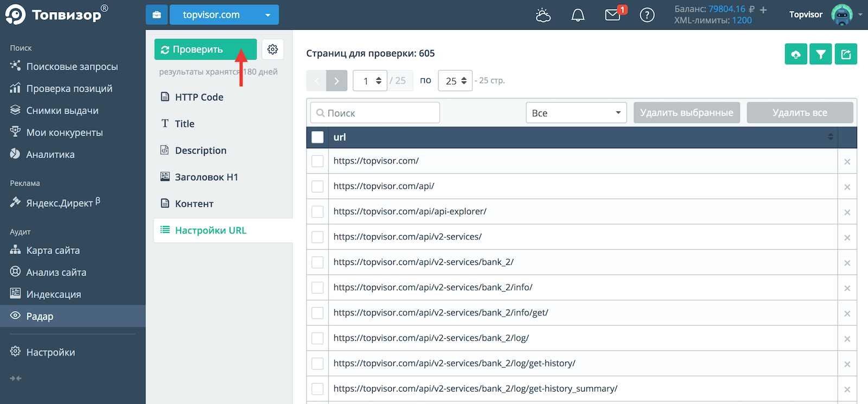Check the https://topvisor.com/api/ row checkbox
Screen dimensions: 868x404
[318, 186]
